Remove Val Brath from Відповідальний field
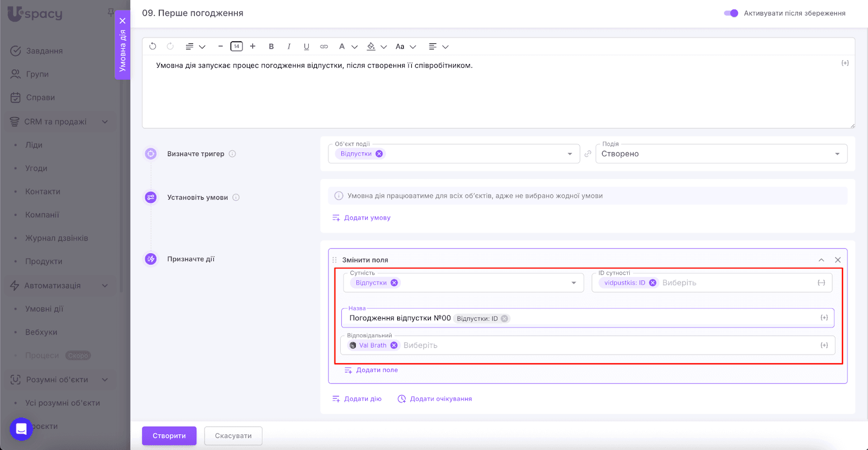 (x=394, y=345)
